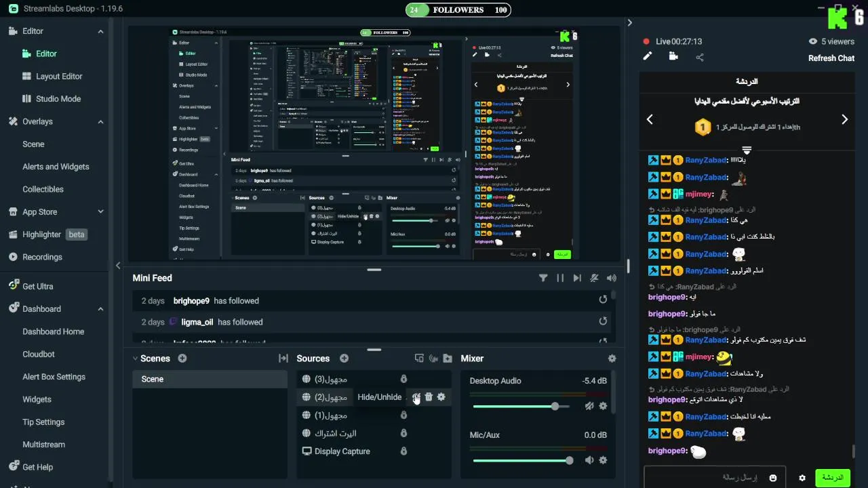Open Cloudbot in the Dashboard section
The image size is (868, 488).
(x=39, y=354)
